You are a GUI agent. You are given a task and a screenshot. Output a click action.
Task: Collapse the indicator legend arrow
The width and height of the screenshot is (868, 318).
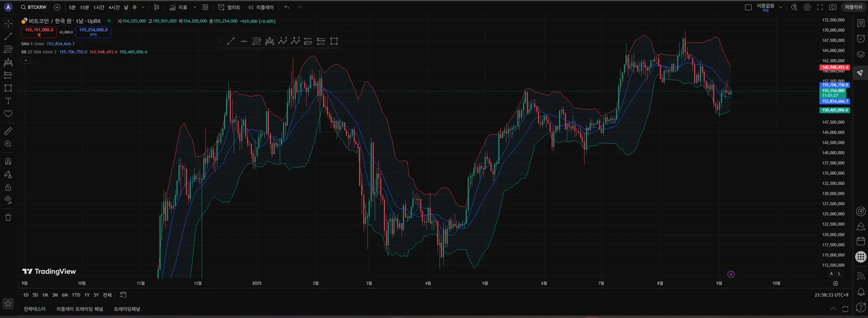26,60
